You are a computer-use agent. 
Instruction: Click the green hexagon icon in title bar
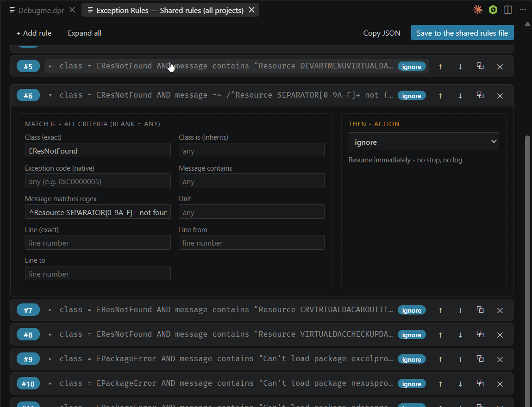tap(493, 10)
